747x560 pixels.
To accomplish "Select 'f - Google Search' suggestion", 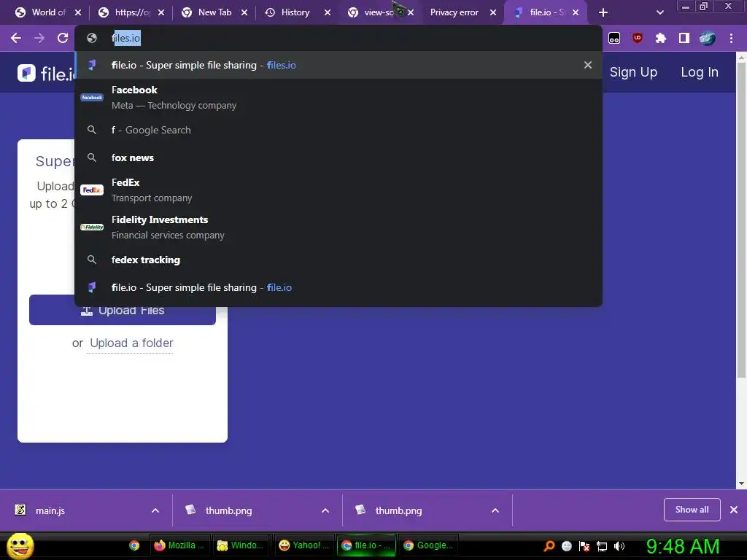I will (x=338, y=130).
